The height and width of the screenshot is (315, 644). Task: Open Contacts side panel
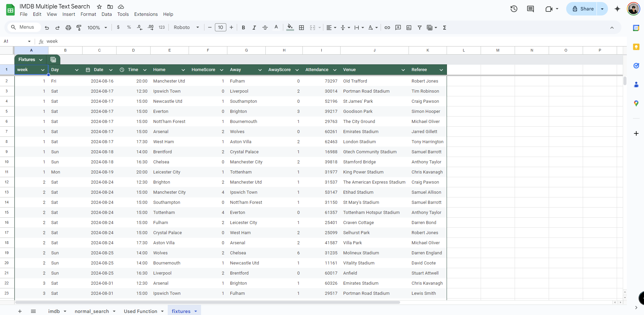pyautogui.click(x=636, y=85)
